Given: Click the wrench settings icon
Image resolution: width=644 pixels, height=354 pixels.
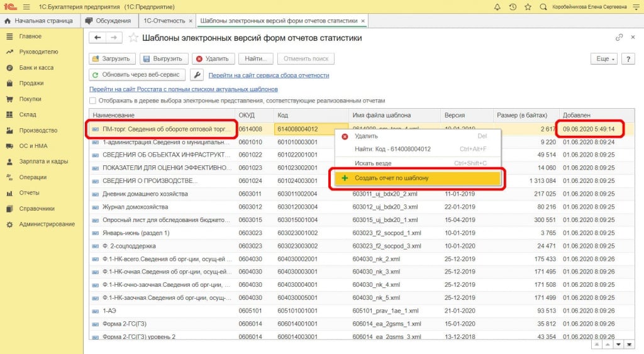Looking at the screenshot, I should [x=196, y=75].
